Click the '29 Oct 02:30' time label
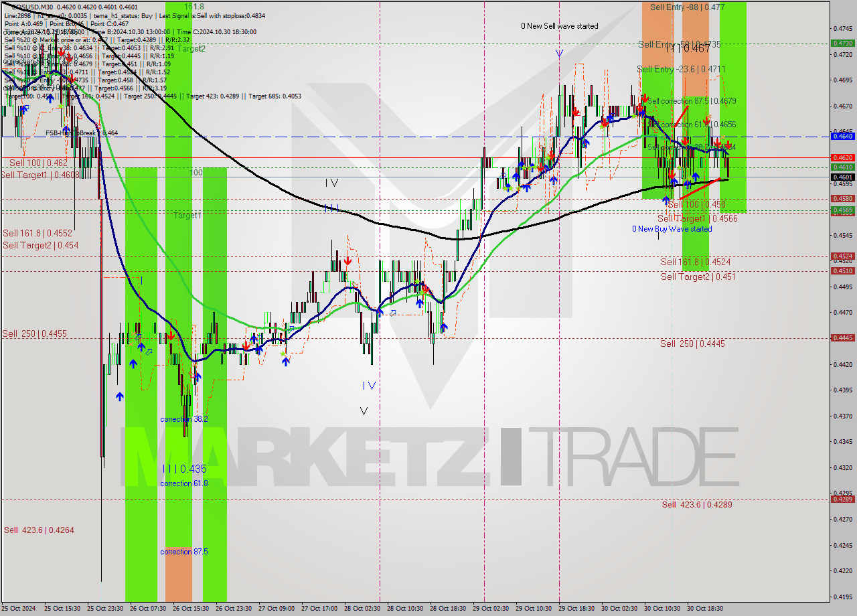The width and height of the screenshot is (857, 616). coord(491,609)
